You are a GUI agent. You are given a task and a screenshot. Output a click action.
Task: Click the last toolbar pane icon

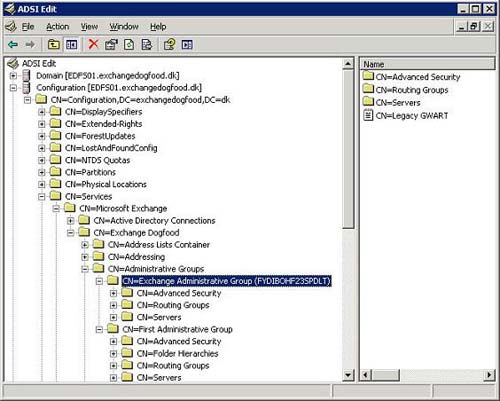pyautogui.click(x=187, y=45)
